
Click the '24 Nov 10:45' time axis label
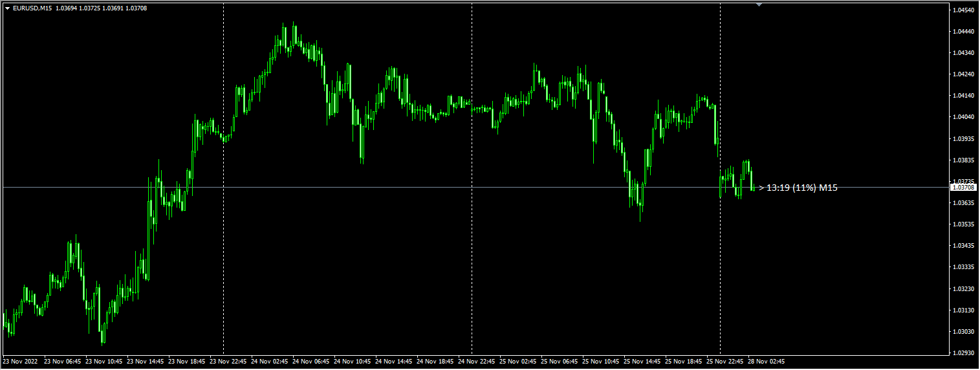(x=352, y=362)
